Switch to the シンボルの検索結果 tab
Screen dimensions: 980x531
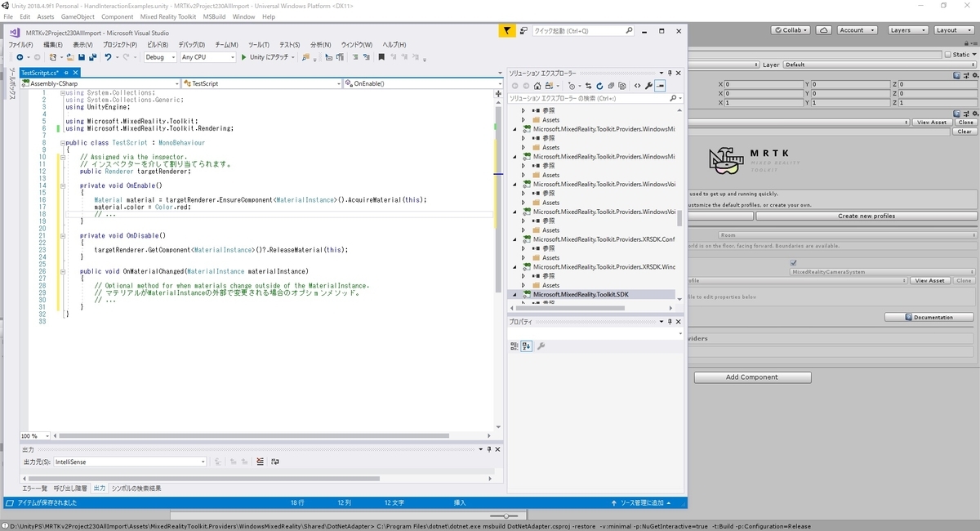(x=136, y=489)
